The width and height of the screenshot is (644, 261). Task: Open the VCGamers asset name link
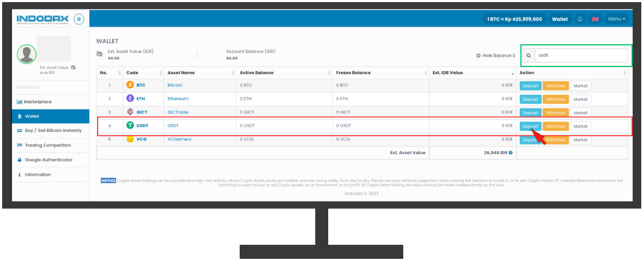pos(179,139)
